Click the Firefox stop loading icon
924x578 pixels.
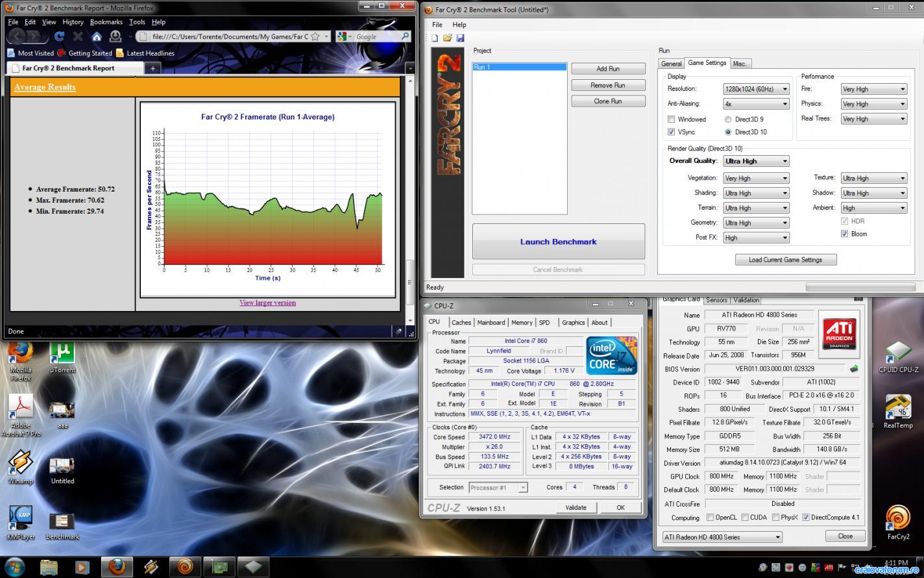click(78, 37)
